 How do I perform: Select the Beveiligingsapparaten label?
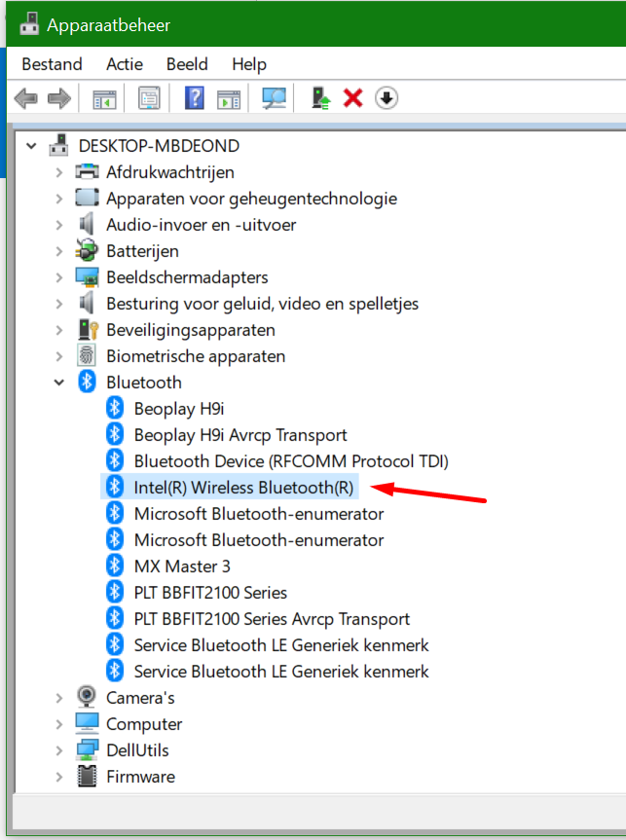190,330
